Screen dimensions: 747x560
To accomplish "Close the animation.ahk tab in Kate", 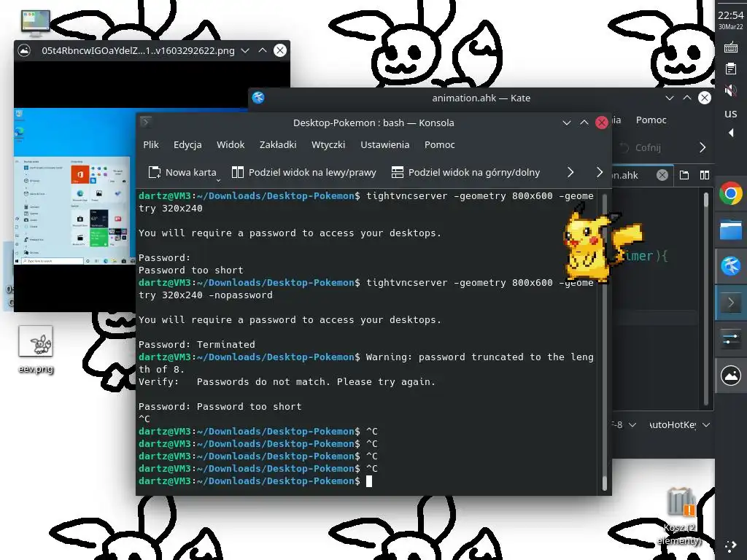I will [662, 175].
